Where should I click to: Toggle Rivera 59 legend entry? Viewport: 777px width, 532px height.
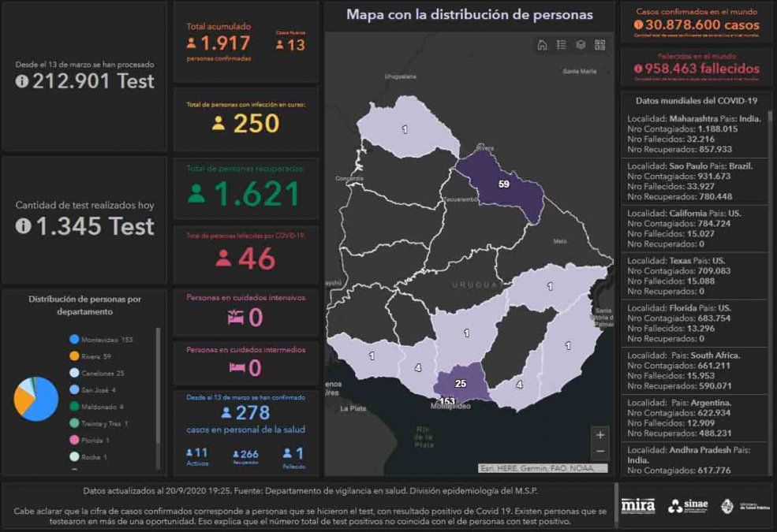pos(95,356)
